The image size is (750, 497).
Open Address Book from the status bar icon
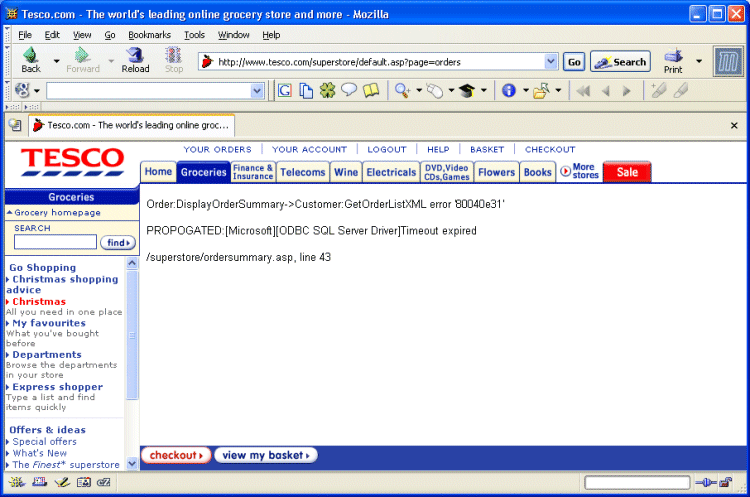pos(84,482)
